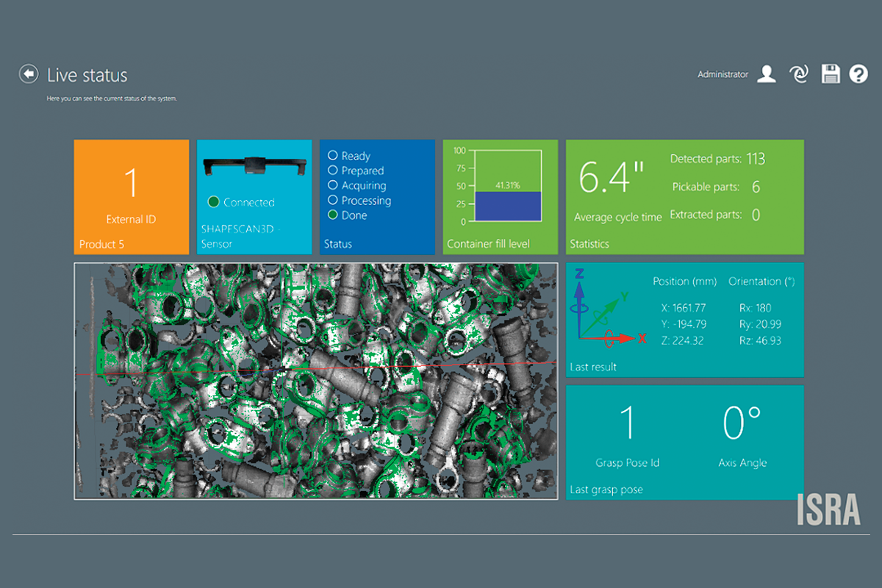
Task: Open the Status tile label
Action: coord(338,244)
